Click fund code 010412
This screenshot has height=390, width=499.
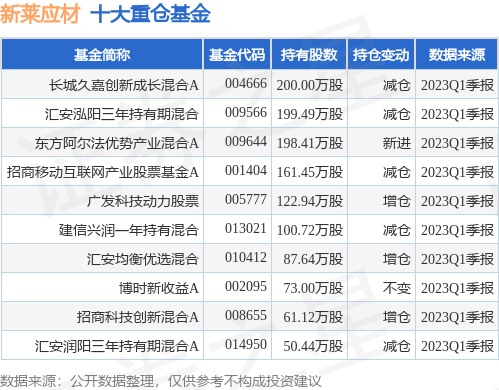pyautogui.click(x=246, y=257)
